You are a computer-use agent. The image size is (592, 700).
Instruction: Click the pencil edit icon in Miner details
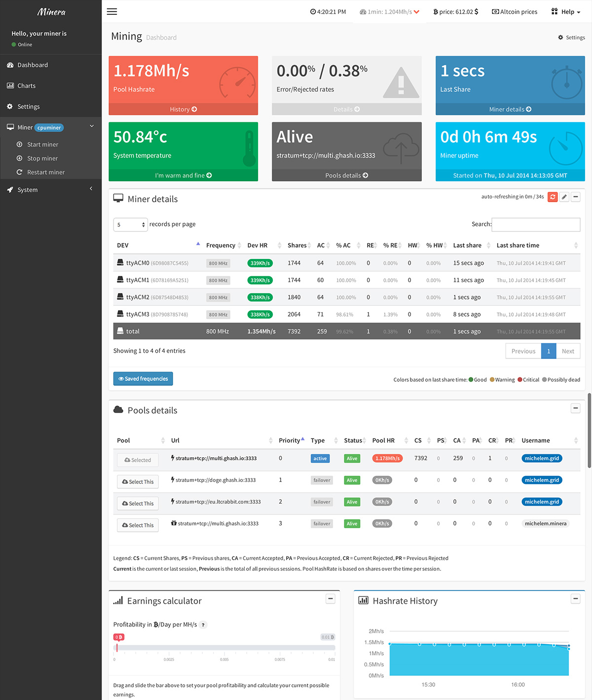[x=564, y=197]
